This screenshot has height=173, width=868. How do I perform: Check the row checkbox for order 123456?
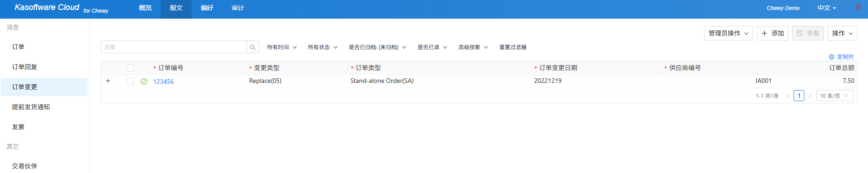click(130, 81)
